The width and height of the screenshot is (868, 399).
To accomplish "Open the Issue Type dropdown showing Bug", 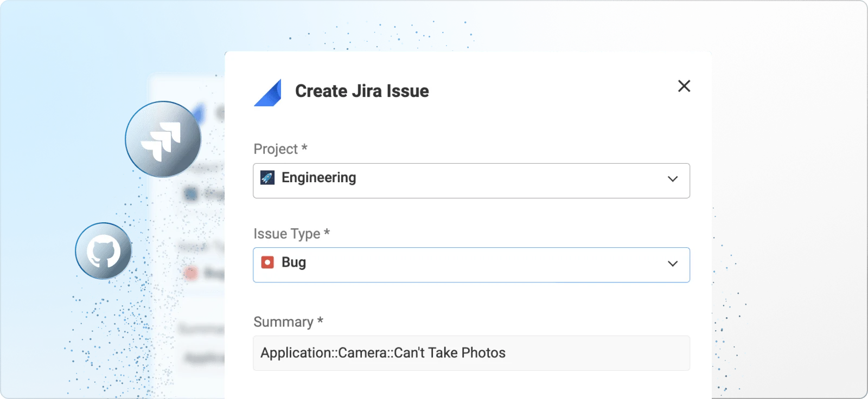I will click(471, 265).
